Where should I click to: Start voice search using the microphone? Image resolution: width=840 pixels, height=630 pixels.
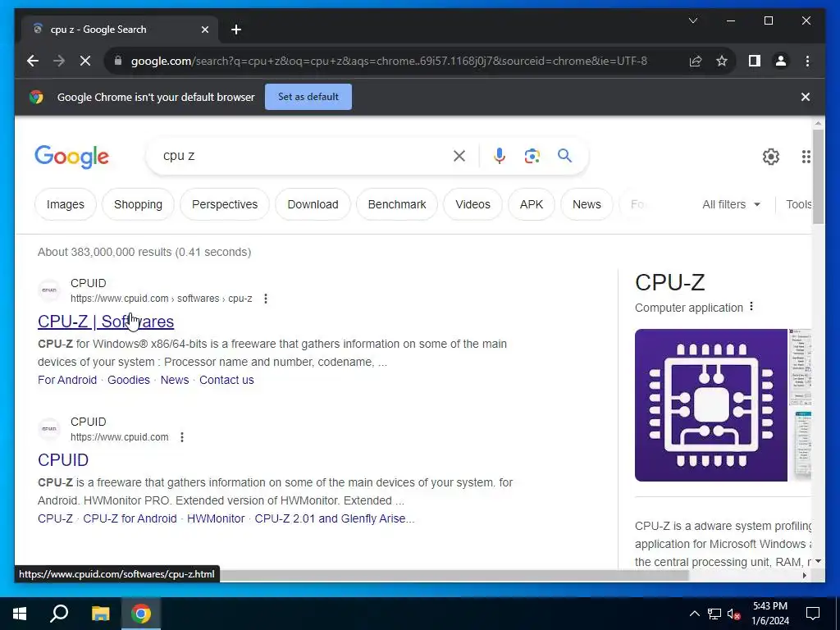[500, 156]
